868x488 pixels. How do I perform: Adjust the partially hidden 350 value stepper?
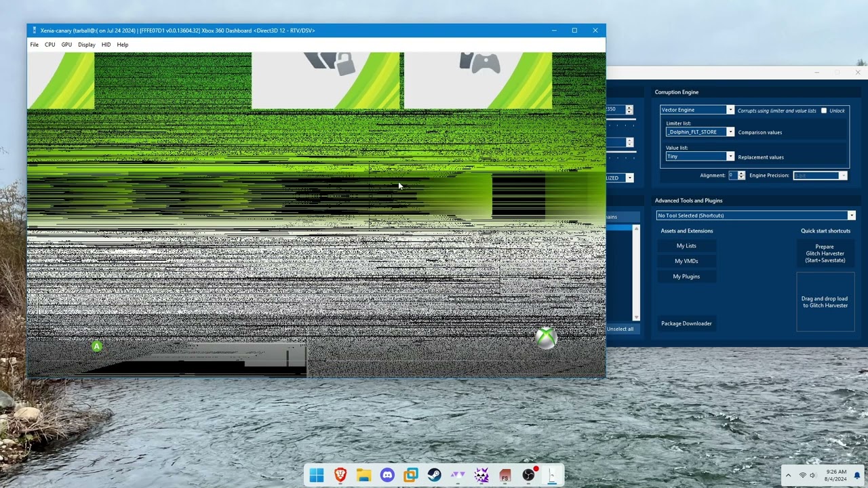pyautogui.click(x=629, y=110)
